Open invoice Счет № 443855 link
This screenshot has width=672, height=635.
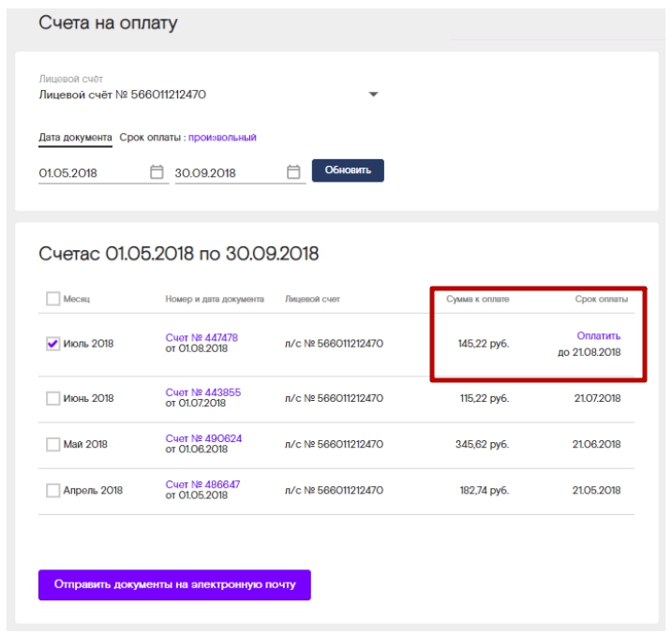(202, 392)
